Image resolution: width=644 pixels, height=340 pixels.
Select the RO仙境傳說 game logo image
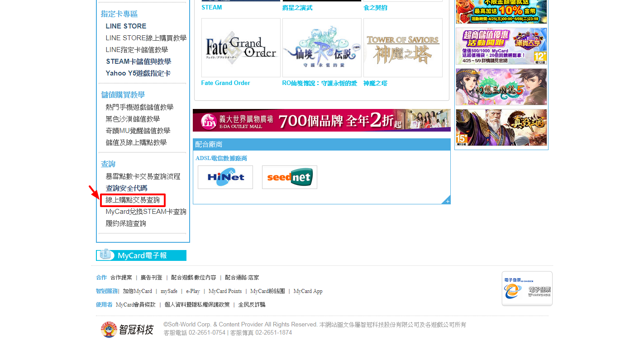322,48
